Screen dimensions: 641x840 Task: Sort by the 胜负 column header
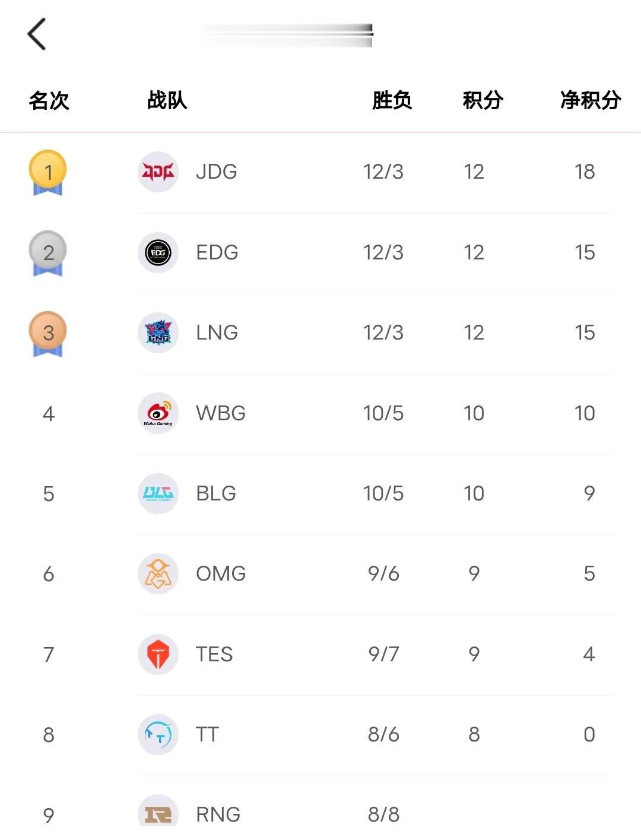pos(392,100)
